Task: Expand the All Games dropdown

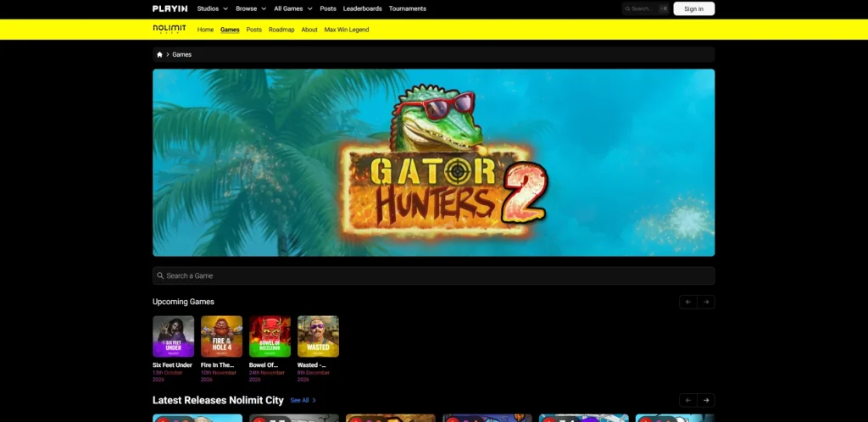Action: [x=292, y=8]
